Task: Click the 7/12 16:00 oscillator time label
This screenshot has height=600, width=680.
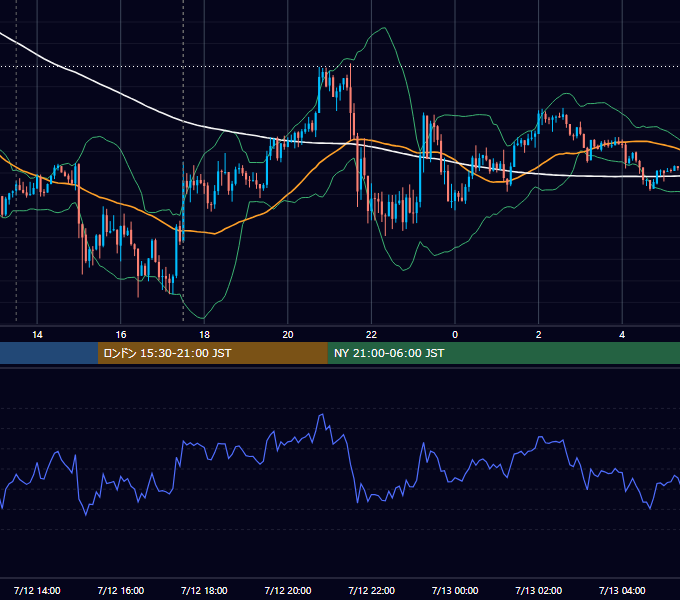Action: [x=121, y=590]
